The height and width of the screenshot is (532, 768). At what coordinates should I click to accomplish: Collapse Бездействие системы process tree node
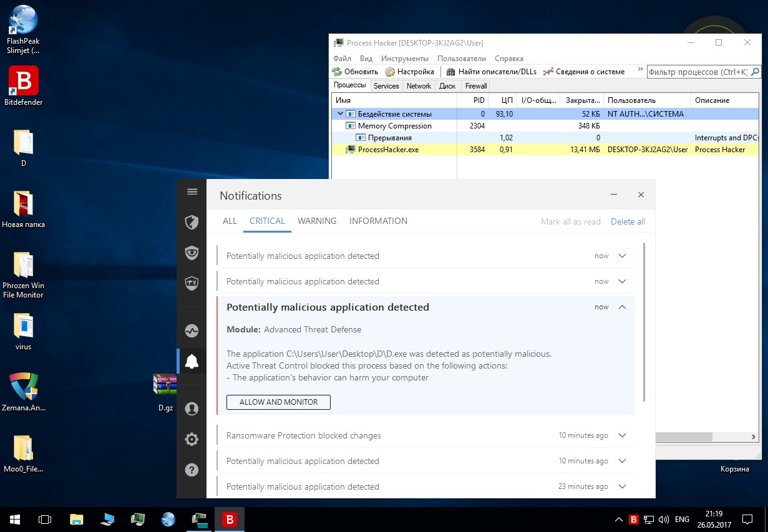[340, 114]
